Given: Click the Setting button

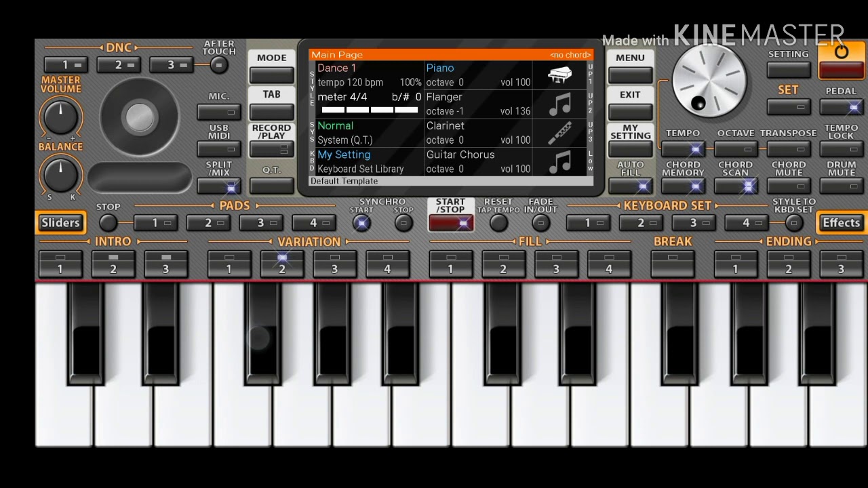Looking at the screenshot, I should (789, 69).
